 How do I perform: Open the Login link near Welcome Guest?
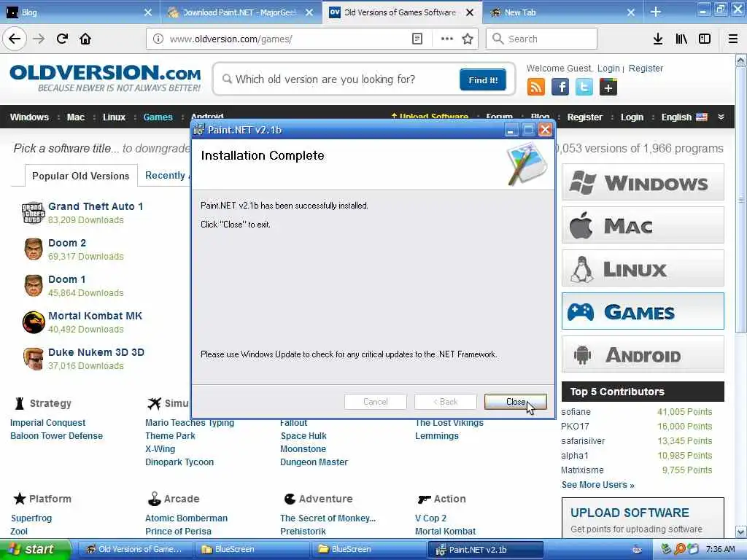tap(608, 68)
